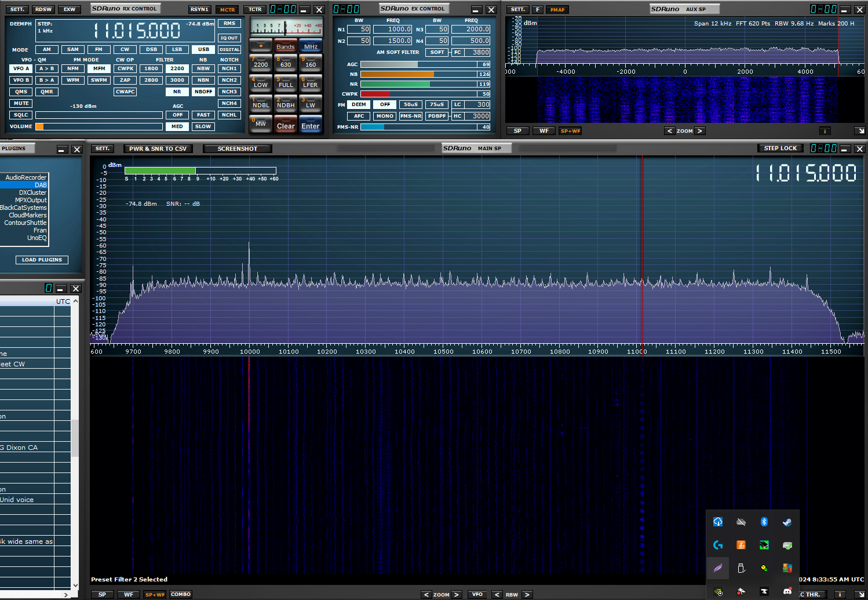Toggle AGC OFF button
Image resolution: width=868 pixels, height=600 pixels.
pos(177,115)
